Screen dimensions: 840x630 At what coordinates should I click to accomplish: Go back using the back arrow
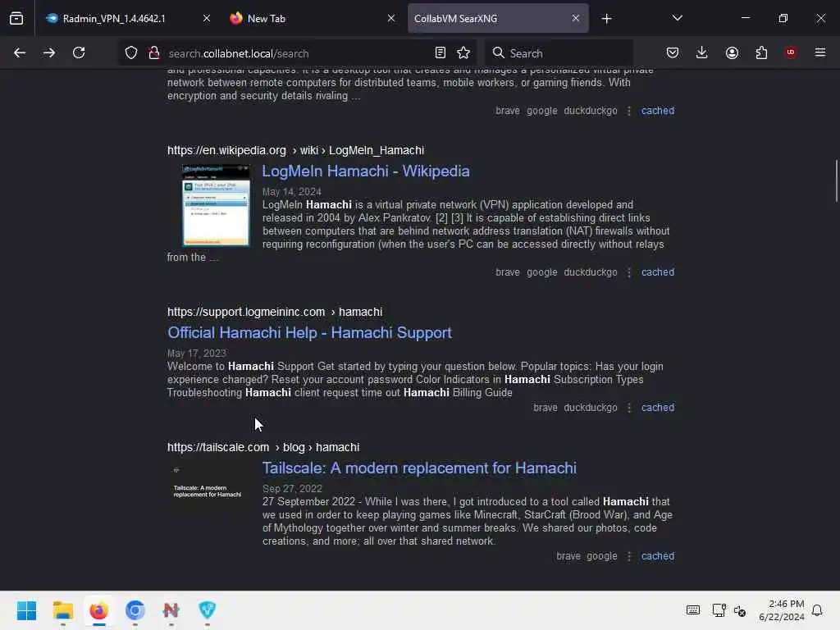click(x=20, y=52)
